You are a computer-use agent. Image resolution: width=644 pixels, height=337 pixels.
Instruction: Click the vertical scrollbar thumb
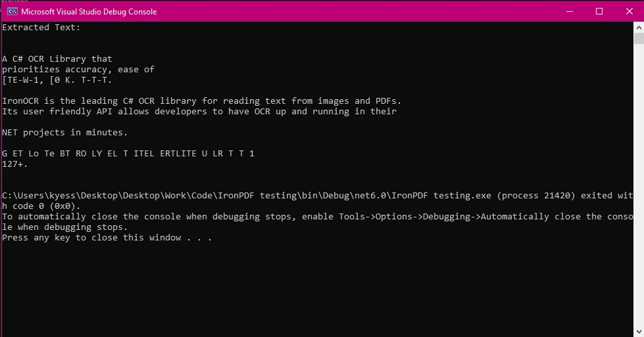[x=638, y=39]
